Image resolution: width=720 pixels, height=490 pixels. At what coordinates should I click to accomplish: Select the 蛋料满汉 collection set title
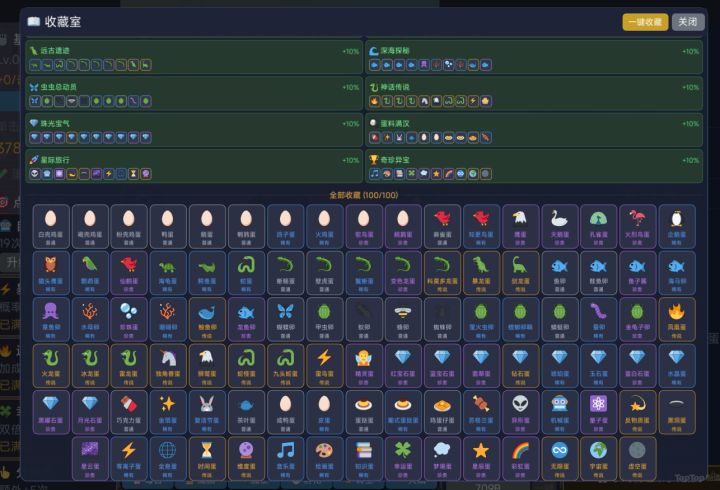pyautogui.click(x=395, y=123)
